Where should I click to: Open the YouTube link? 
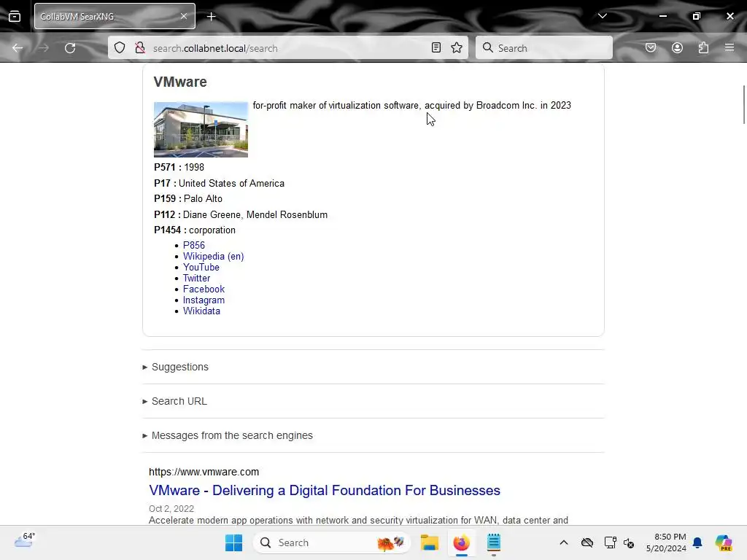coord(201,267)
